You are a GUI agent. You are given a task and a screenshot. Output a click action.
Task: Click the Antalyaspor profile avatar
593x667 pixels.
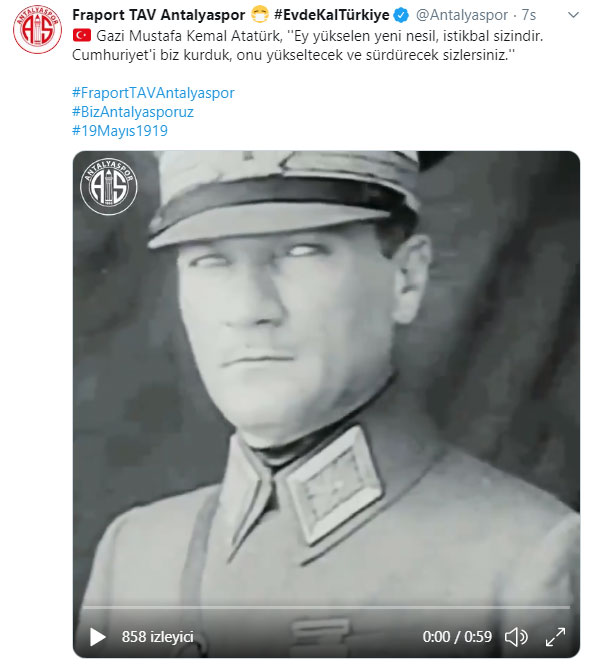coord(37,29)
